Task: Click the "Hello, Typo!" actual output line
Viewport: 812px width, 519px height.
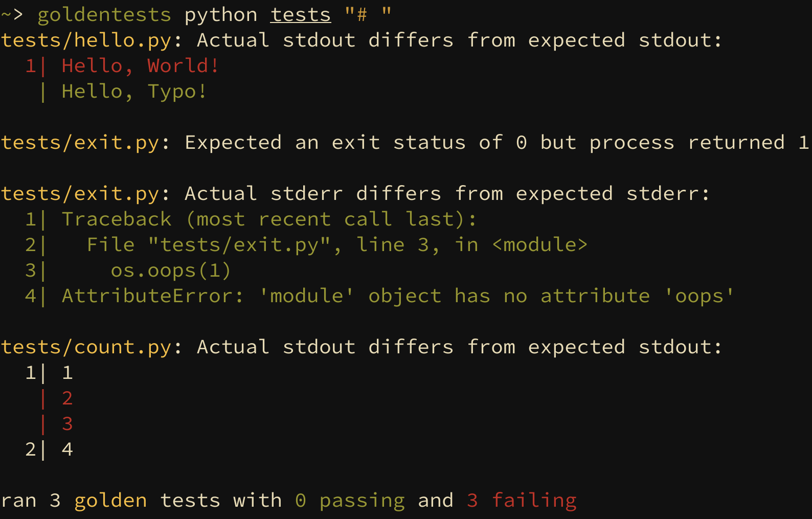Action: (134, 92)
